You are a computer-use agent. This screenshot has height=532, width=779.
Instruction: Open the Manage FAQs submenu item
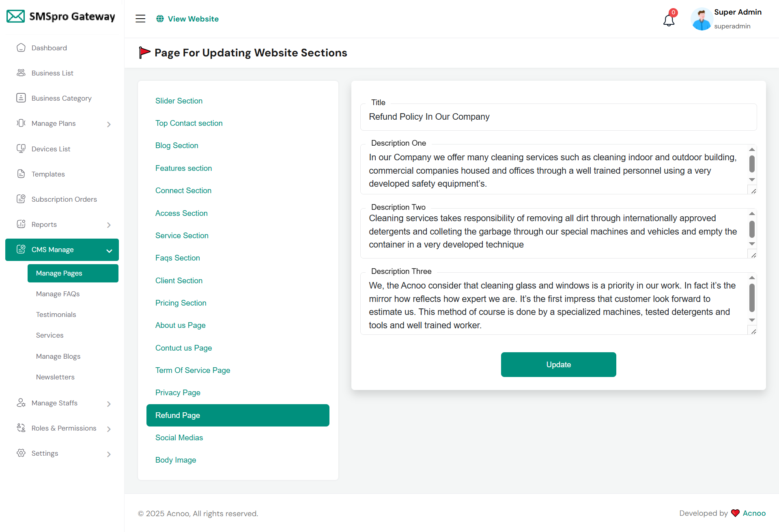point(58,294)
